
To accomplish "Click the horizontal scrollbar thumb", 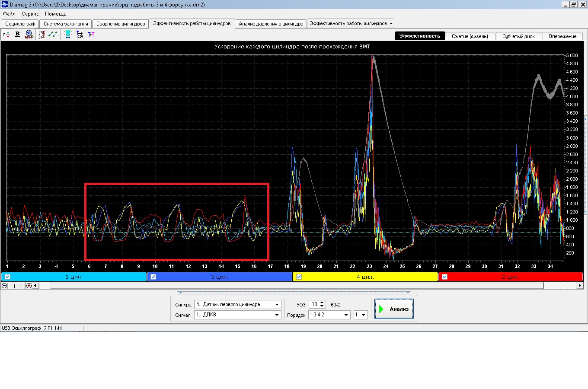I will tap(297, 286).
